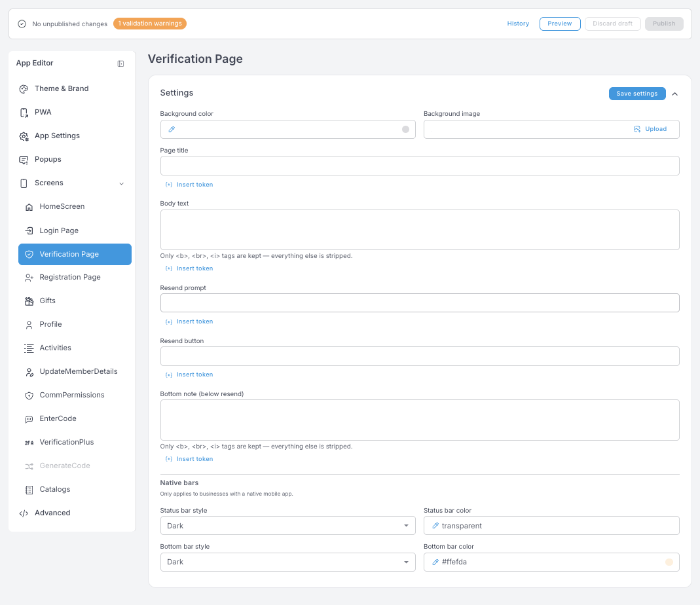Click the Upload image icon in Background image
This screenshot has width=700, height=605.
point(637,129)
